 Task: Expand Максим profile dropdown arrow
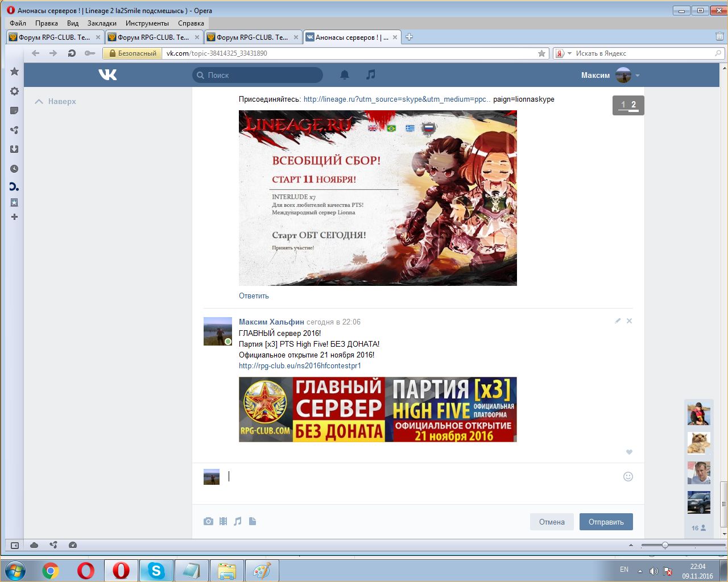click(638, 76)
